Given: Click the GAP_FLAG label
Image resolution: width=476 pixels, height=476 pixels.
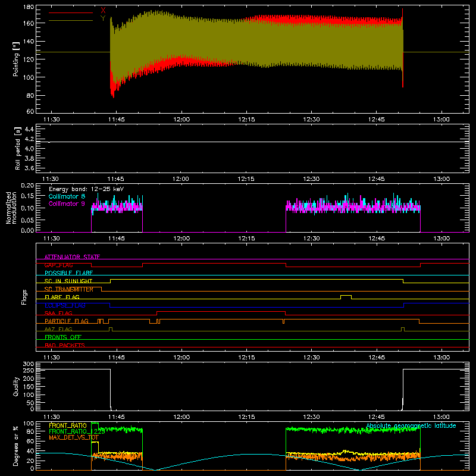Looking at the screenshot, I should (58, 265).
